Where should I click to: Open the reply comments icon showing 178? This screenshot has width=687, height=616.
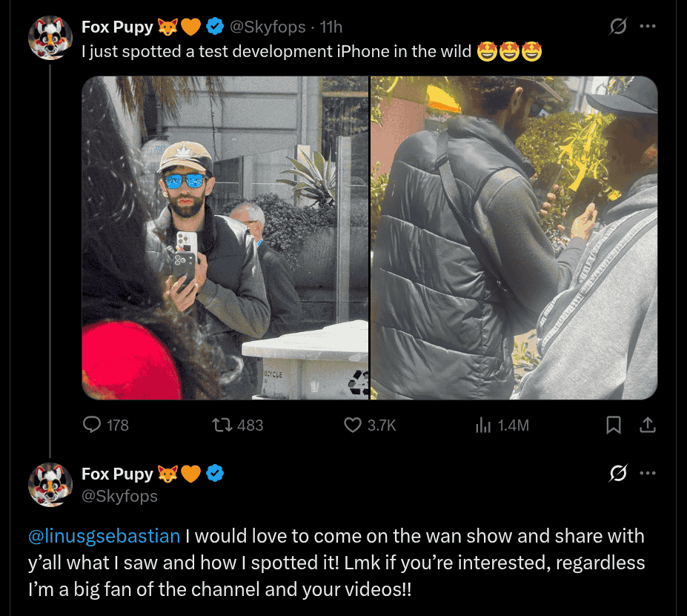click(x=93, y=425)
